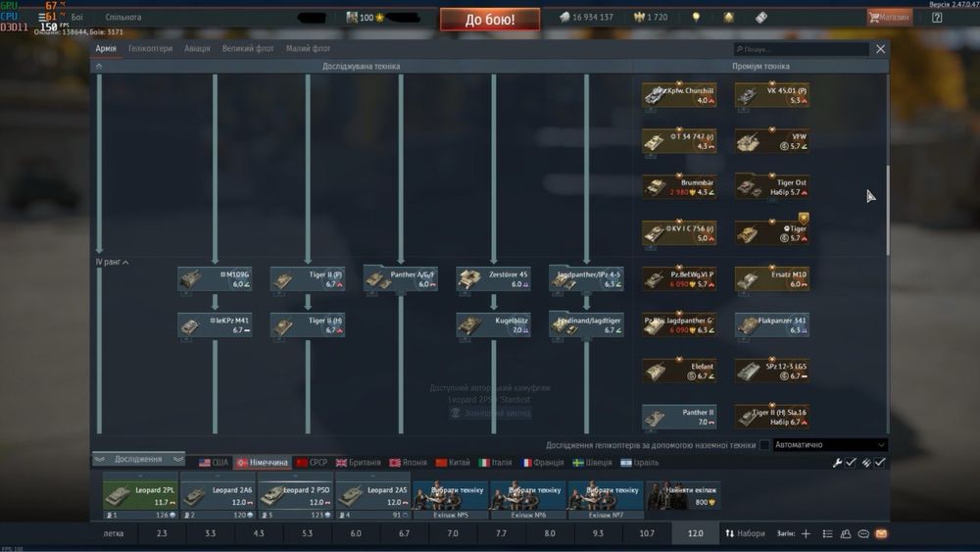Select premium Pz.Kpfw. Churchill card
This screenshot has height=552, width=980.
(679, 95)
